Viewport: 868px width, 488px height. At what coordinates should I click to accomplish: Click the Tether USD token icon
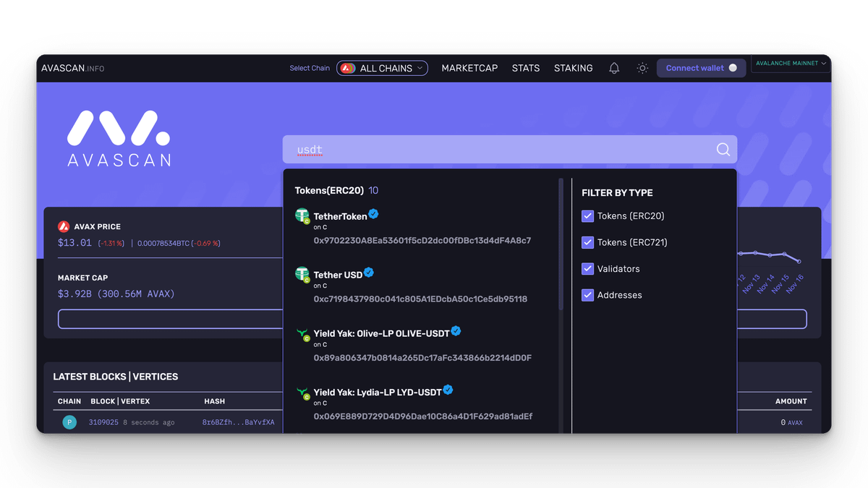tap(302, 275)
